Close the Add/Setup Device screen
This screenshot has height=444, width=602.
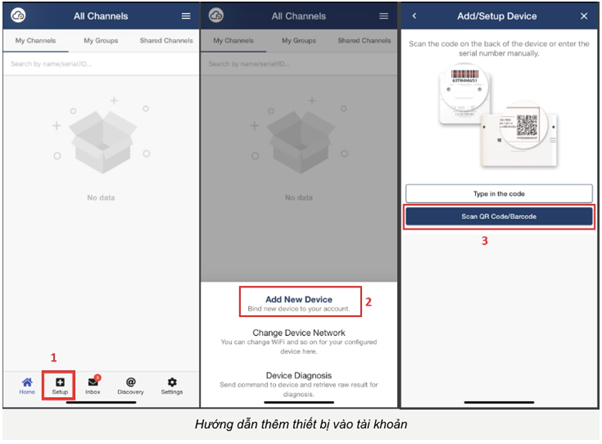(584, 16)
